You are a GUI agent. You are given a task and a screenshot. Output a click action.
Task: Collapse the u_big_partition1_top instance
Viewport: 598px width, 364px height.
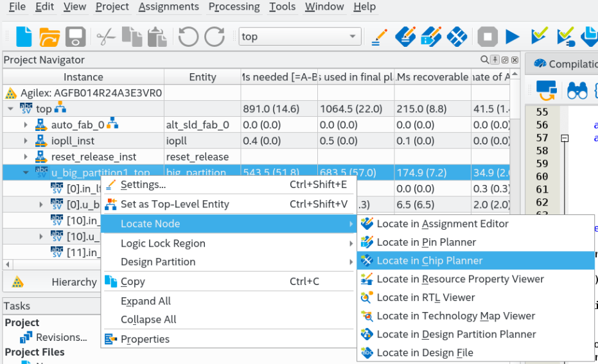click(26, 173)
